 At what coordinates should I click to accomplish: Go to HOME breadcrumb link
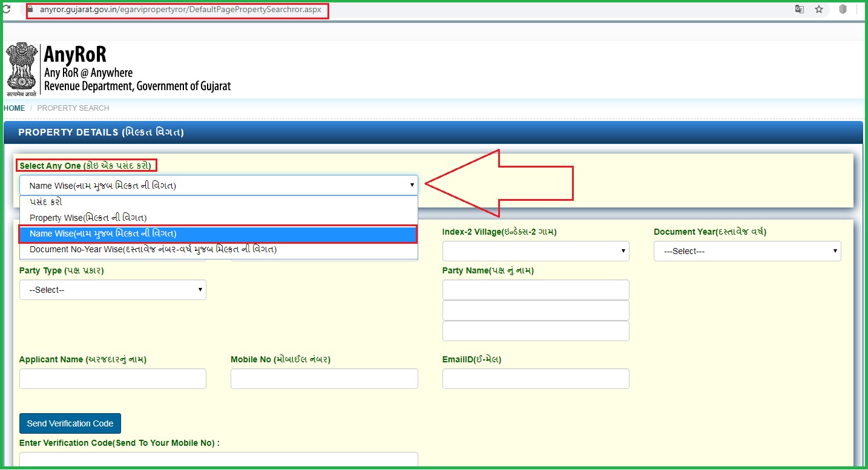[x=15, y=108]
